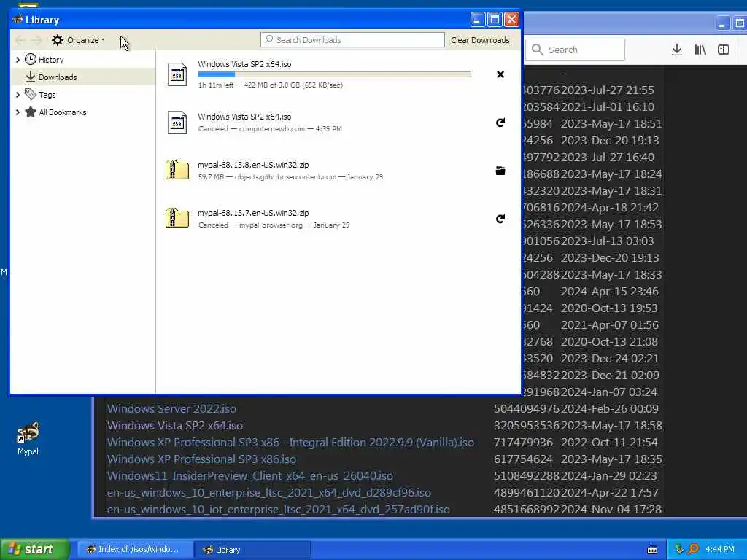Open the Organize gear menu
Image resolution: width=747 pixels, height=560 pixels.
tap(78, 40)
